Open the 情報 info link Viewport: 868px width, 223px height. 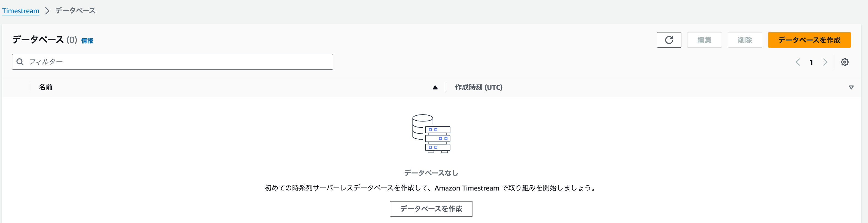pyautogui.click(x=87, y=41)
